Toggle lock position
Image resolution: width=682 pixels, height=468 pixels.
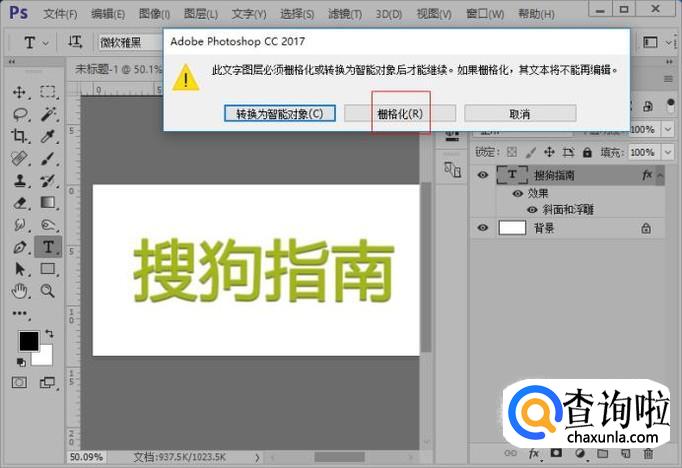pos(549,152)
